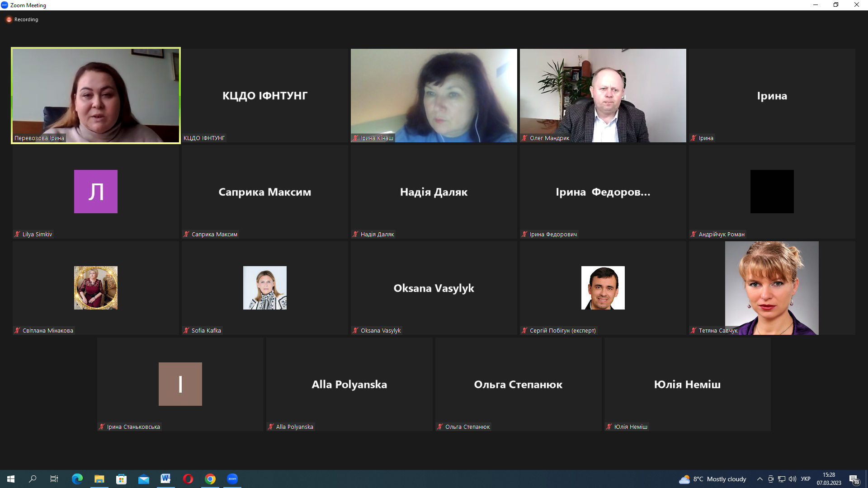
Task: Open the Mail app on the taskbar
Action: (x=144, y=479)
